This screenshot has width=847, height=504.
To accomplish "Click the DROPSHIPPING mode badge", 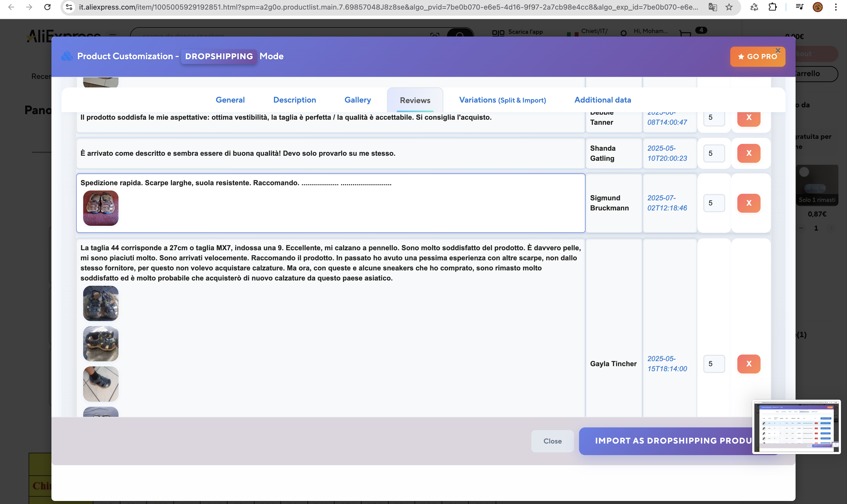I will 219,56.
